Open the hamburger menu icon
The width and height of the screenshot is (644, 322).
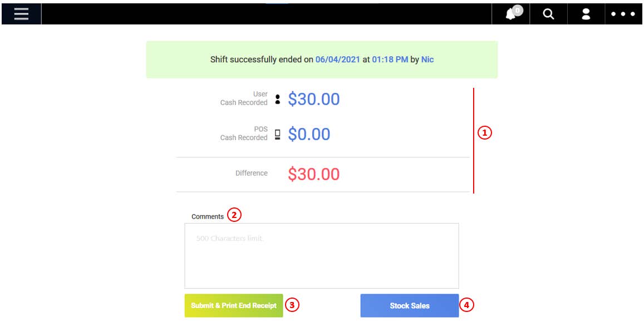(x=21, y=14)
